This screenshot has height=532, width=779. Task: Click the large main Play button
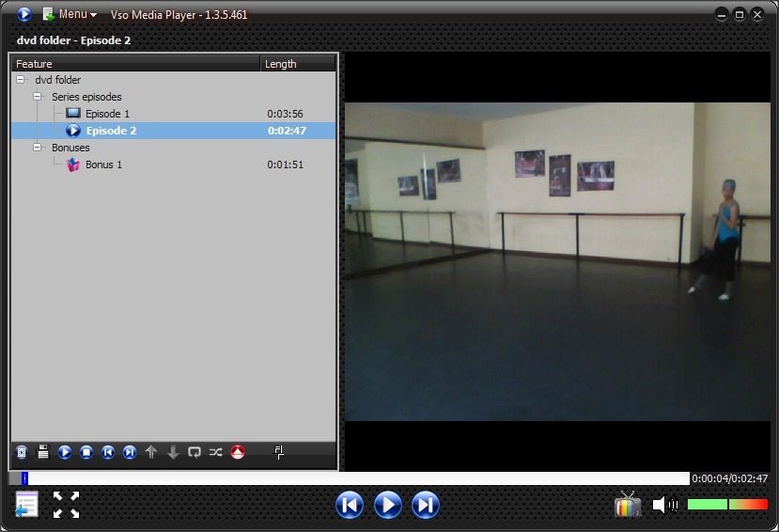387,505
